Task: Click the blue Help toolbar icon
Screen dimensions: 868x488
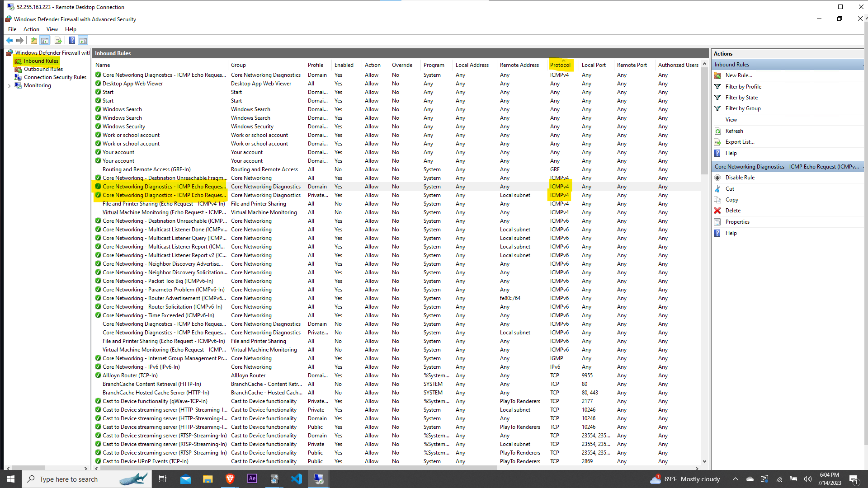Action: pos(72,41)
